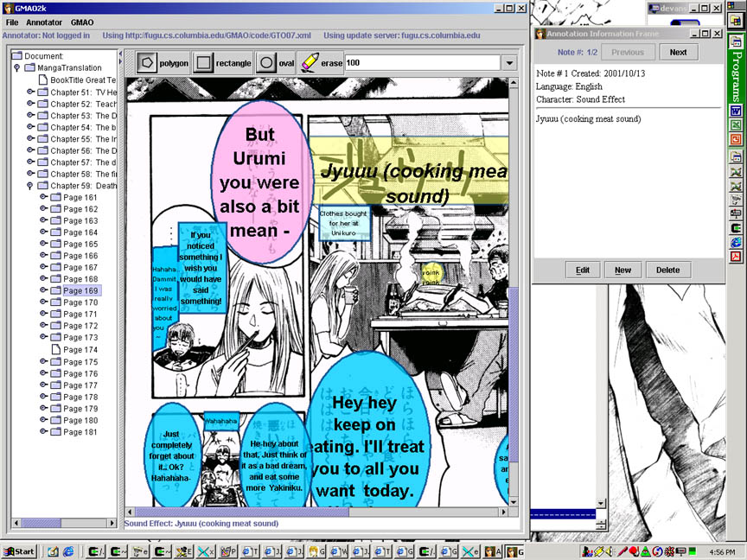Go to the Next note

tap(679, 53)
